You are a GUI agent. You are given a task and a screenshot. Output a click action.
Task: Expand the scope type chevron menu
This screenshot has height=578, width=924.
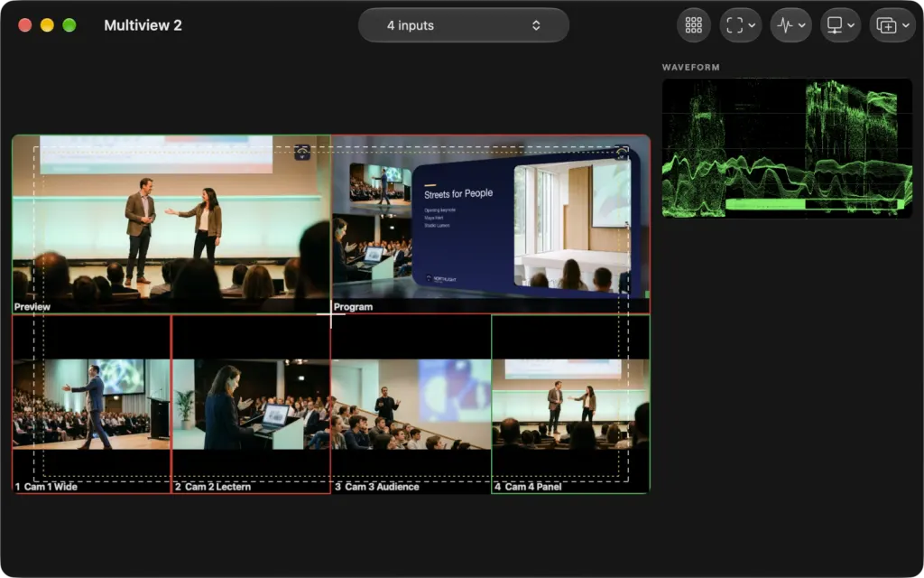click(x=801, y=25)
